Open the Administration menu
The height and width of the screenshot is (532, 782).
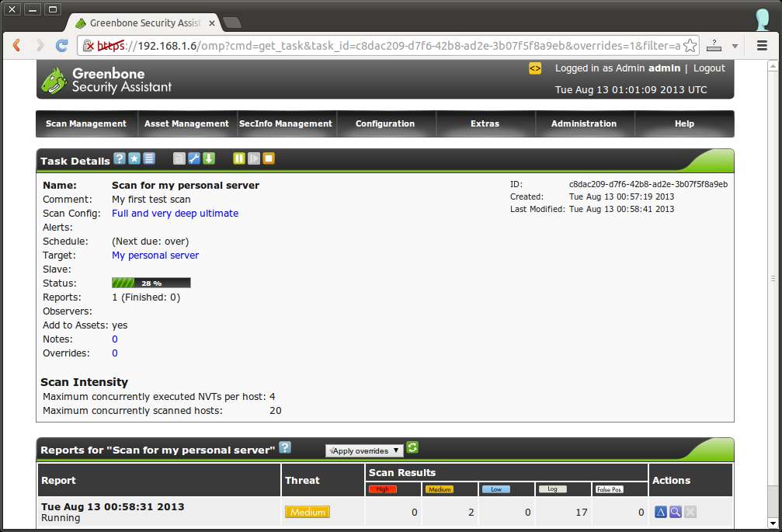tap(584, 123)
